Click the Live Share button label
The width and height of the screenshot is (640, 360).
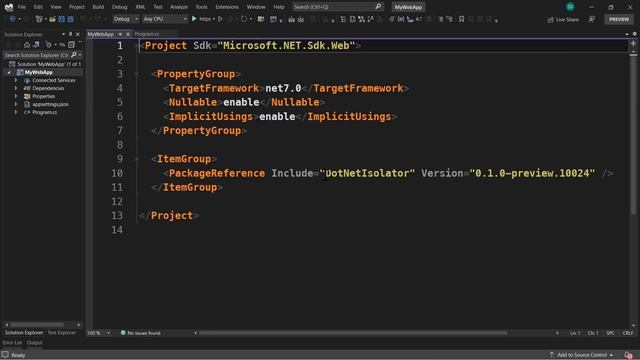567,20
